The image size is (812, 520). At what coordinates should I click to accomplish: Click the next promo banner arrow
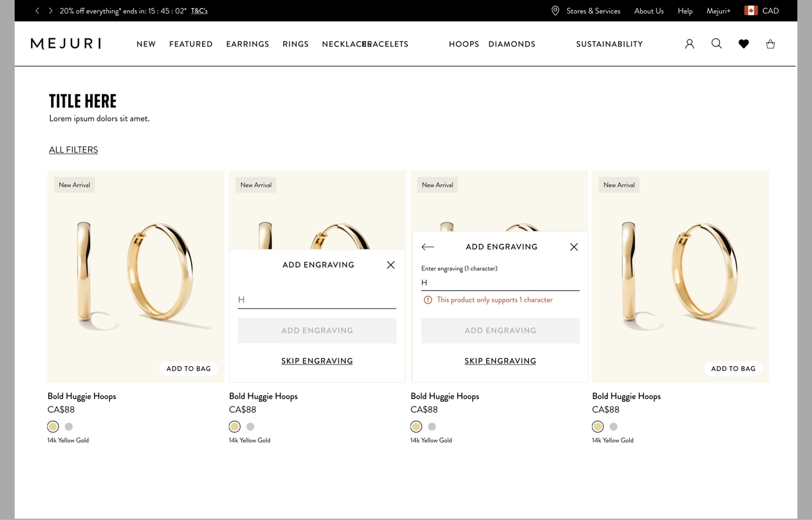pos(51,11)
